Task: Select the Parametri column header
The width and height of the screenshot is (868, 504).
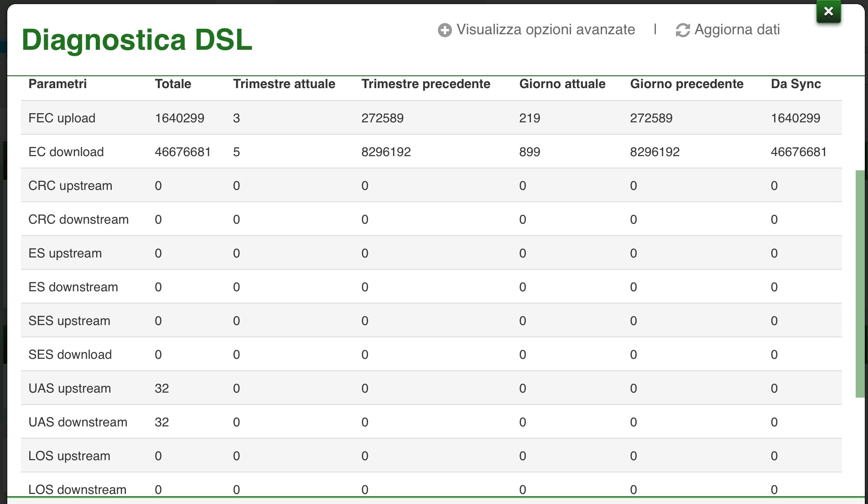Action: click(x=57, y=84)
